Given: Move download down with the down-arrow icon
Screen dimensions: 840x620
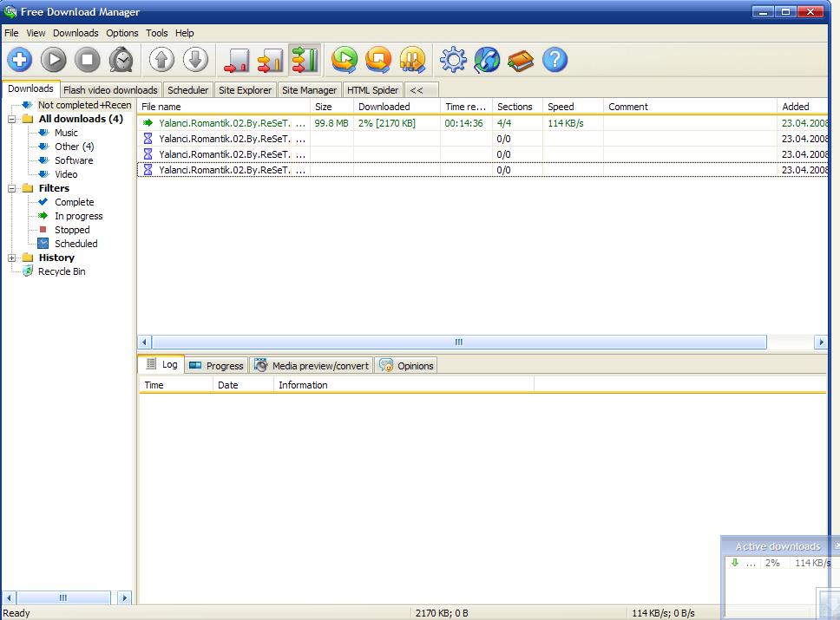Looking at the screenshot, I should click(195, 60).
